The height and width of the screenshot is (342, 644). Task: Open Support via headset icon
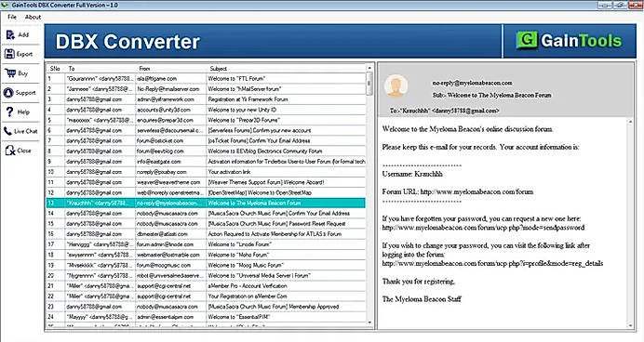8,93
